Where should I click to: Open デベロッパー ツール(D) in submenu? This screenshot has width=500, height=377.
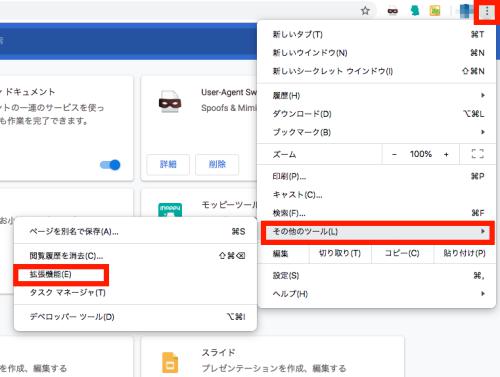(135, 317)
